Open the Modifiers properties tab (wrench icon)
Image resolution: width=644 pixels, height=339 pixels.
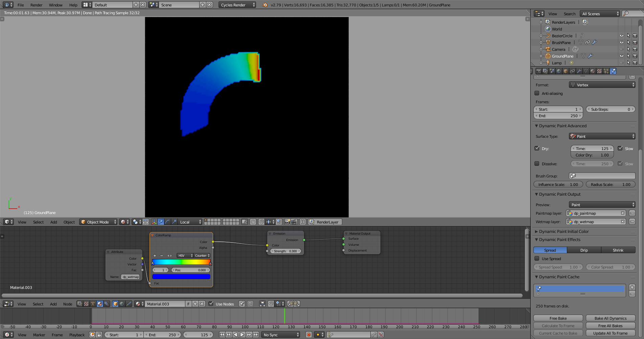(579, 71)
